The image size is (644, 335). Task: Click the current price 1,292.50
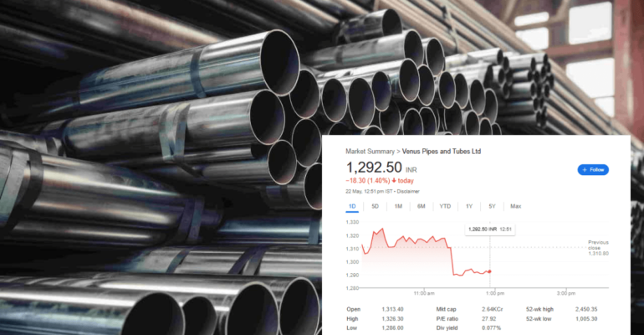pyautogui.click(x=374, y=167)
